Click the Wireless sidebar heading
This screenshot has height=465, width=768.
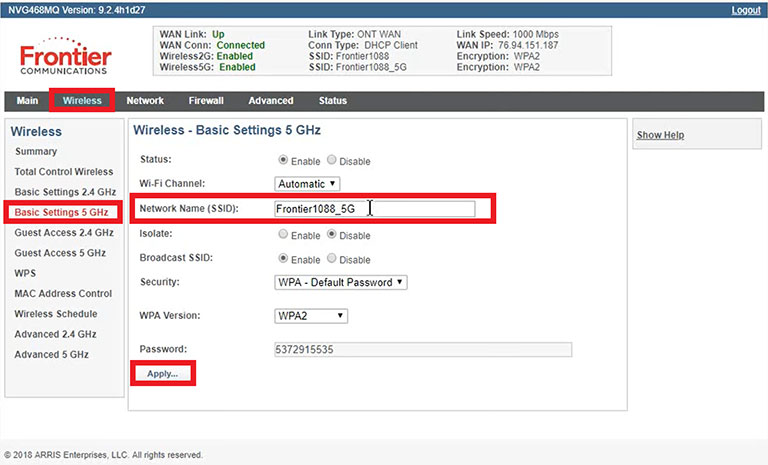click(x=36, y=131)
